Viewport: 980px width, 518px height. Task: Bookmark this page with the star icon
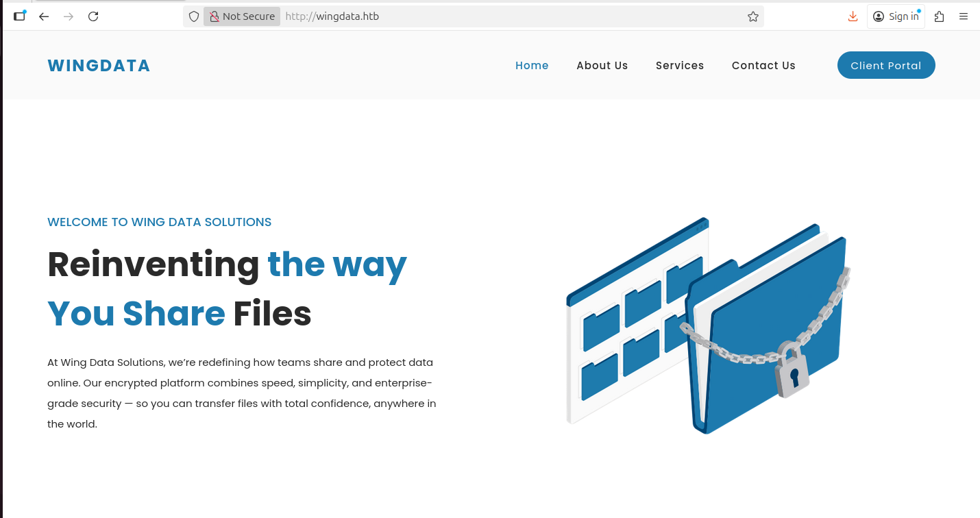(753, 16)
